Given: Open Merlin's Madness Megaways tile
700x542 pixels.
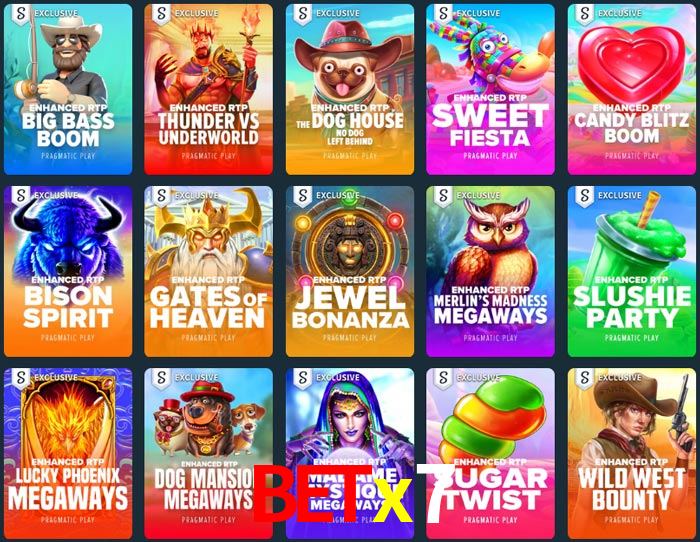Looking at the screenshot, I should coord(491,271).
